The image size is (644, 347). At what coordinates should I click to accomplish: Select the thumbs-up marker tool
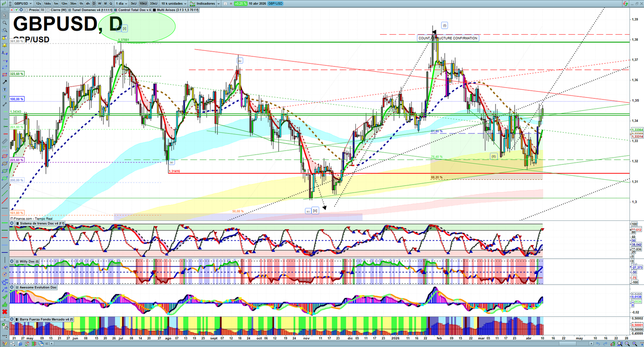pos(4,304)
